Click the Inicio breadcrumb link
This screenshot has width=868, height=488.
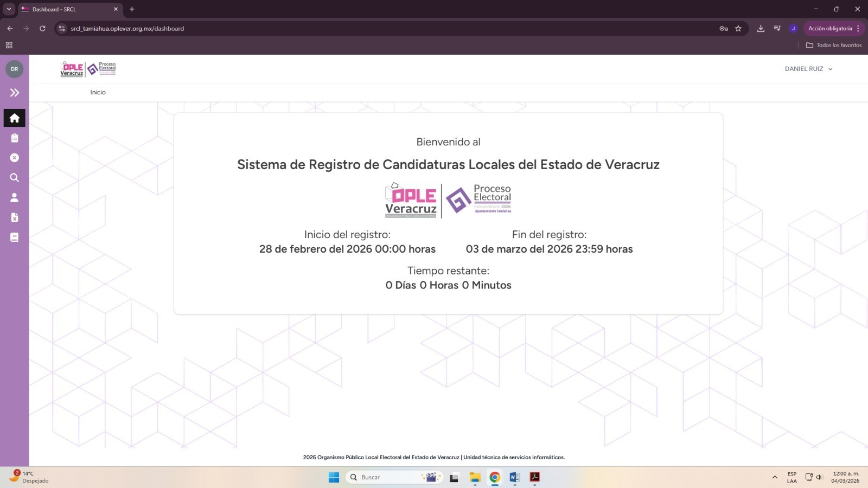[98, 93]
